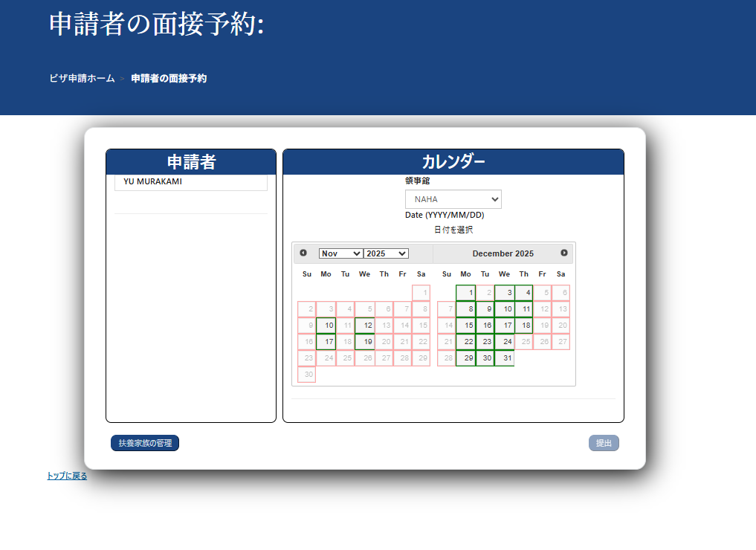Select applicant YU MURAKAMI
756x550 pixels.
pyautogui.click(x=190, y=182)
